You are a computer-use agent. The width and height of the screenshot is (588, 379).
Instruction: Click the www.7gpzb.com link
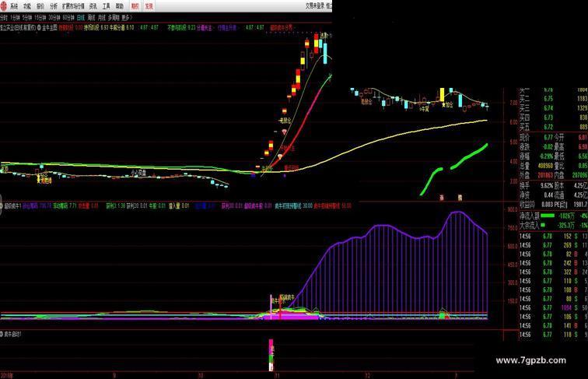click(x=531, y=360)
